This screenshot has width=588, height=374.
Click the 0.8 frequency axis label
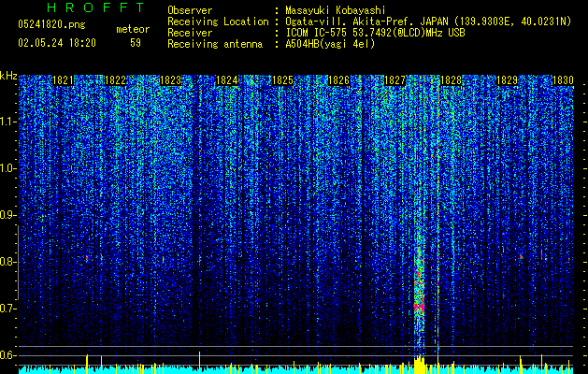7,262
